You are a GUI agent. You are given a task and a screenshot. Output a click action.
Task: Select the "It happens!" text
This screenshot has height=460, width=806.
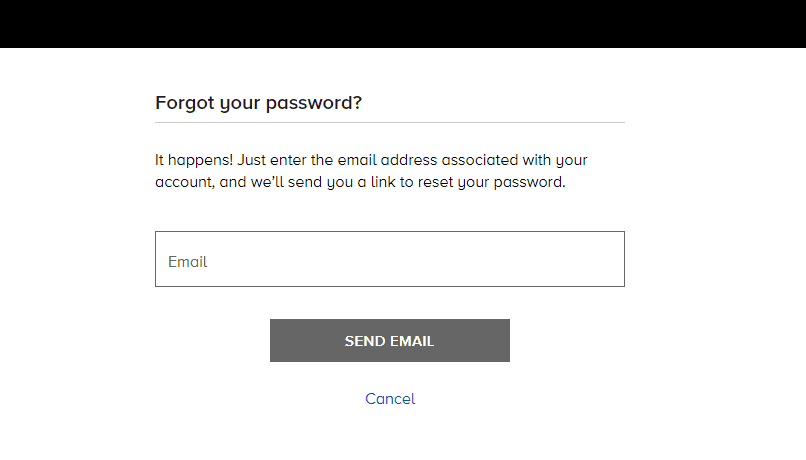click(193, 160)
